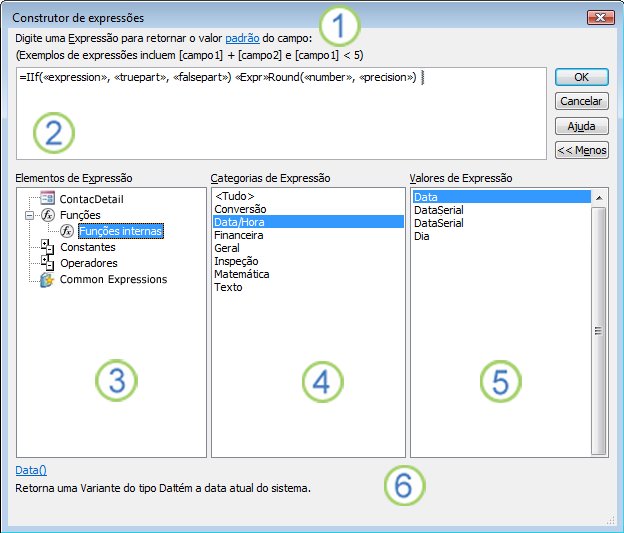Choose the Texto category

coord(308,287)
